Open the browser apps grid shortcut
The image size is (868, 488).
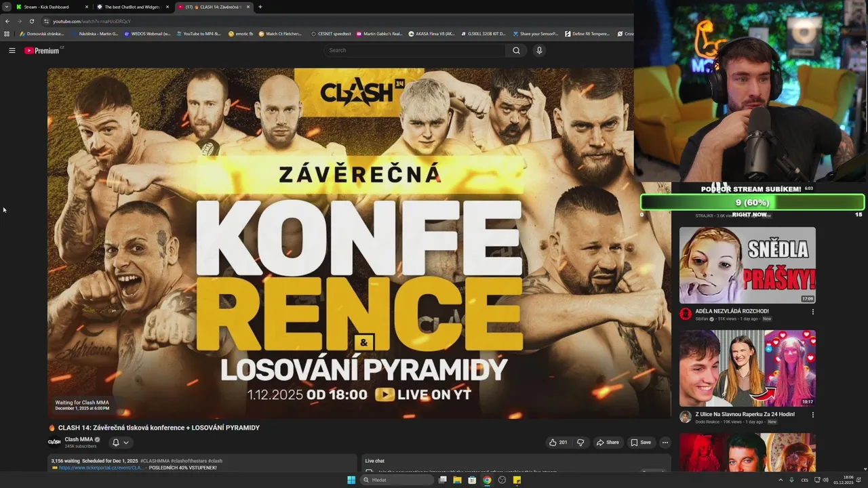tap(7, 33)
